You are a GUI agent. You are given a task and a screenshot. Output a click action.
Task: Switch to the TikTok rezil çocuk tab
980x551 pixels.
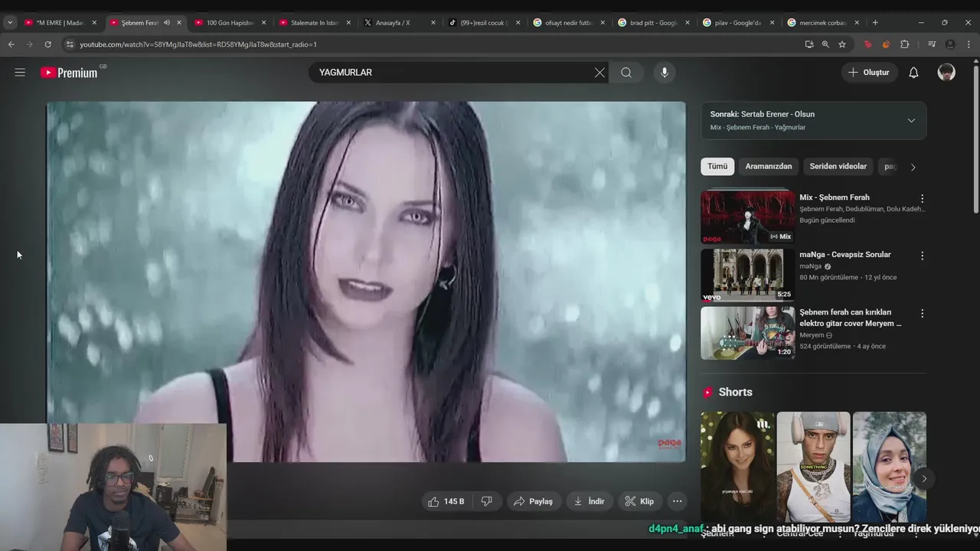coord(485,23)
